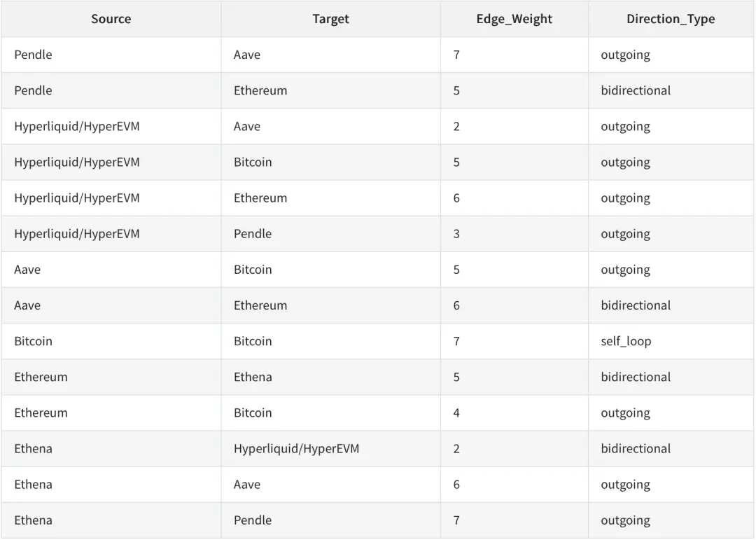Click bidirectional in the Aave-to-Ethereum row
The width and height of the screenshot is (756, 540).
636,305
